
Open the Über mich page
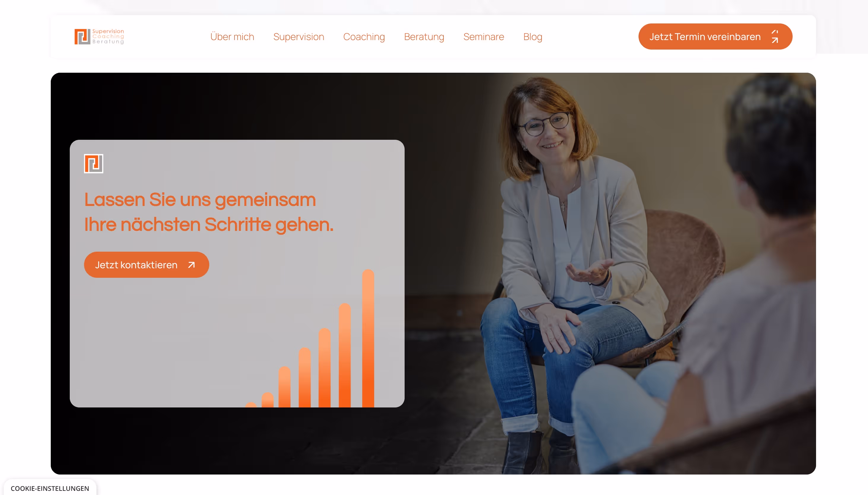coord(232,37)
